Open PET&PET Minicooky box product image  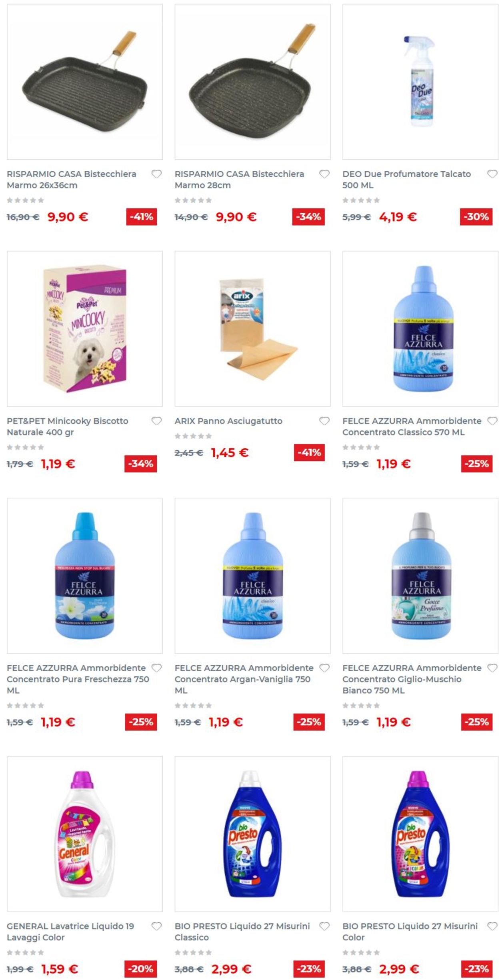click(85, 329)
